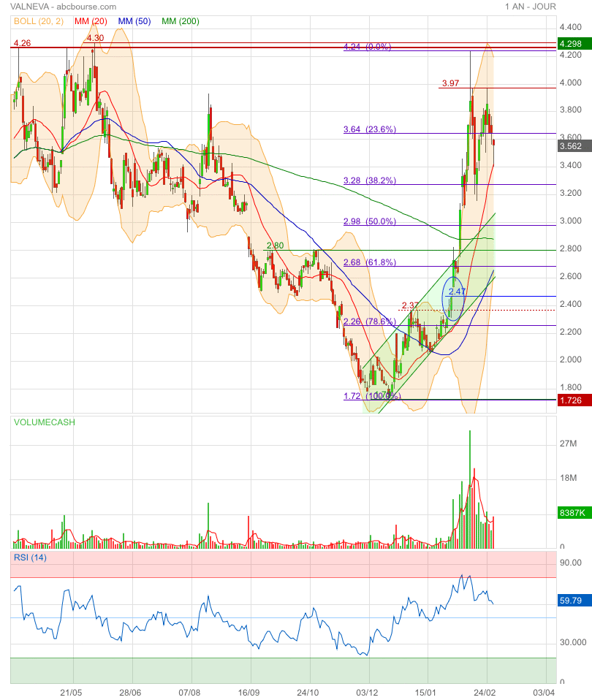Image resolution: width=592 pixels, height=700 pixels.
Task: Click the 24/10 date axis label
Action: pos(308,693)
